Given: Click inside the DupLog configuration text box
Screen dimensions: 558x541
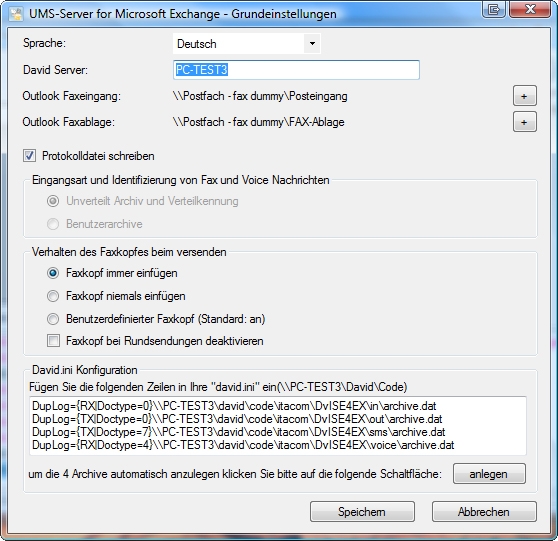Looking at the screenshot, I should pyautogui.click(x=278, y=426).
